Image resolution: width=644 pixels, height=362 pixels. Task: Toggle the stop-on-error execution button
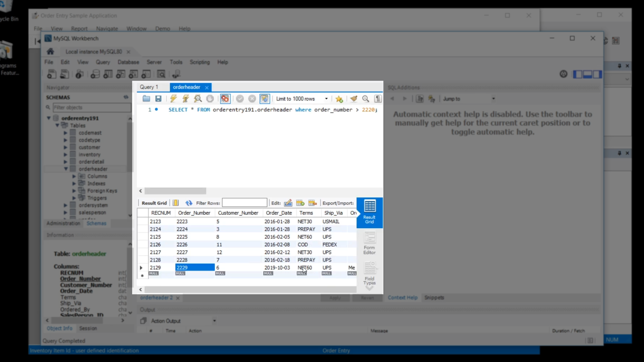tap(225, 99)
